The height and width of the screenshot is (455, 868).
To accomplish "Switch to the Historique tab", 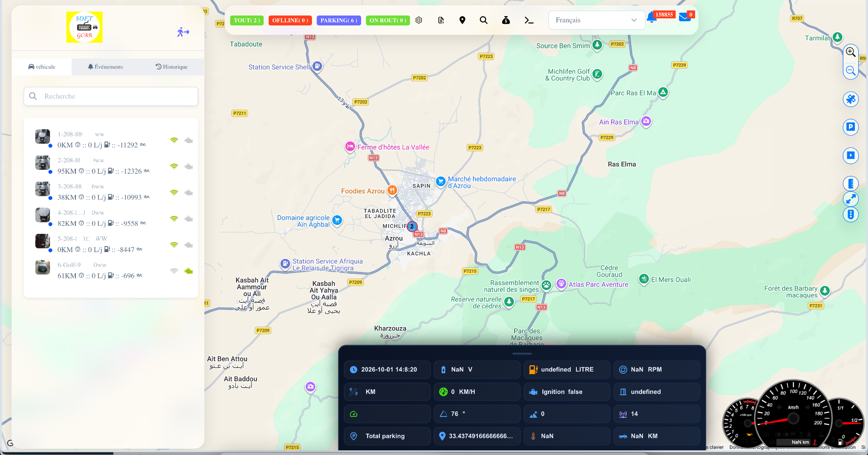I will 172,67.
